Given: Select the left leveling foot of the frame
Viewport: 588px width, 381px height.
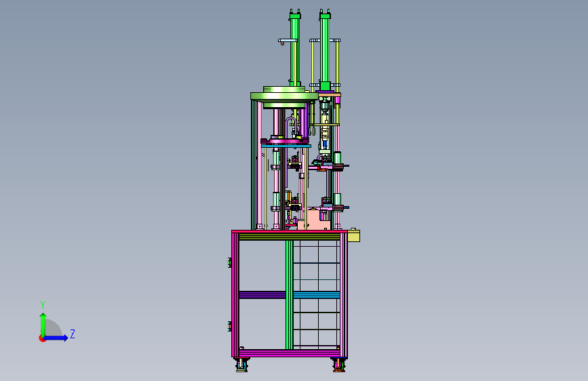Looking at the screenshot, I should pyautogui.click(x=241, y=365).
